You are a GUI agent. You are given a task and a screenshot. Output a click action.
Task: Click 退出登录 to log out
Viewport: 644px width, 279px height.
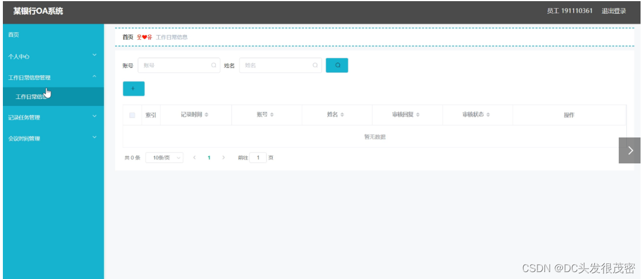click(613, 11)
